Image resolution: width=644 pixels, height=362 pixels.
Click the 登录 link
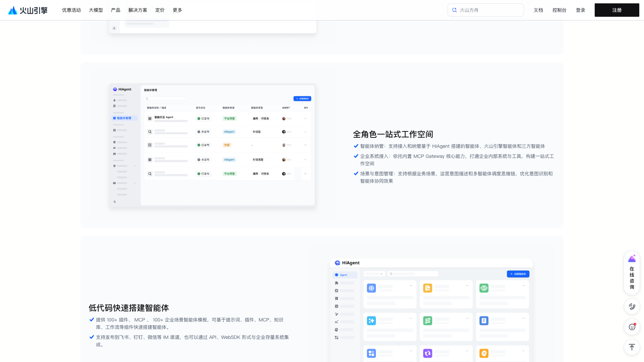point(581,10)
